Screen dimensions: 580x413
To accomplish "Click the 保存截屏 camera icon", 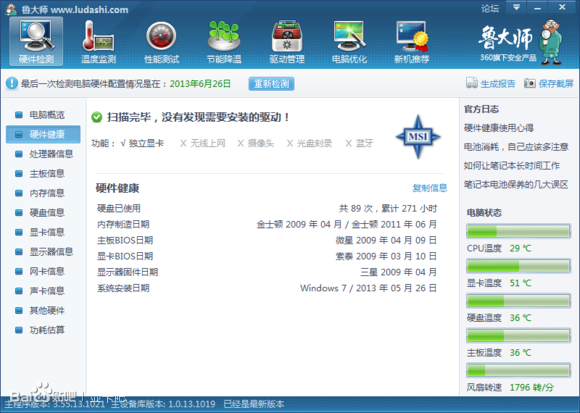I will pos(529,83).
